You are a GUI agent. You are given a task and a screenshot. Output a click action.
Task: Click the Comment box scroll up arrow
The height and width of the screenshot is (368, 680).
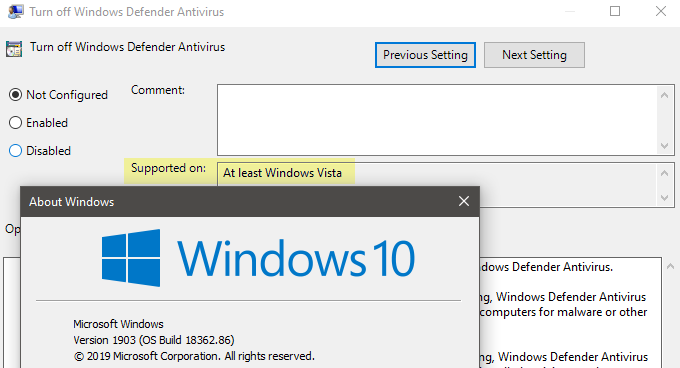pos(664,94)
